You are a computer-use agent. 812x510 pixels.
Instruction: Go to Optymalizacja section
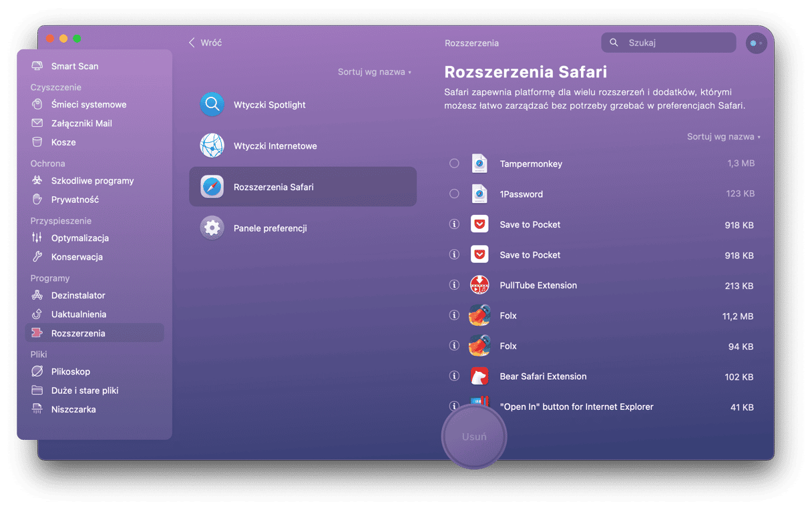tap(79, 238)
